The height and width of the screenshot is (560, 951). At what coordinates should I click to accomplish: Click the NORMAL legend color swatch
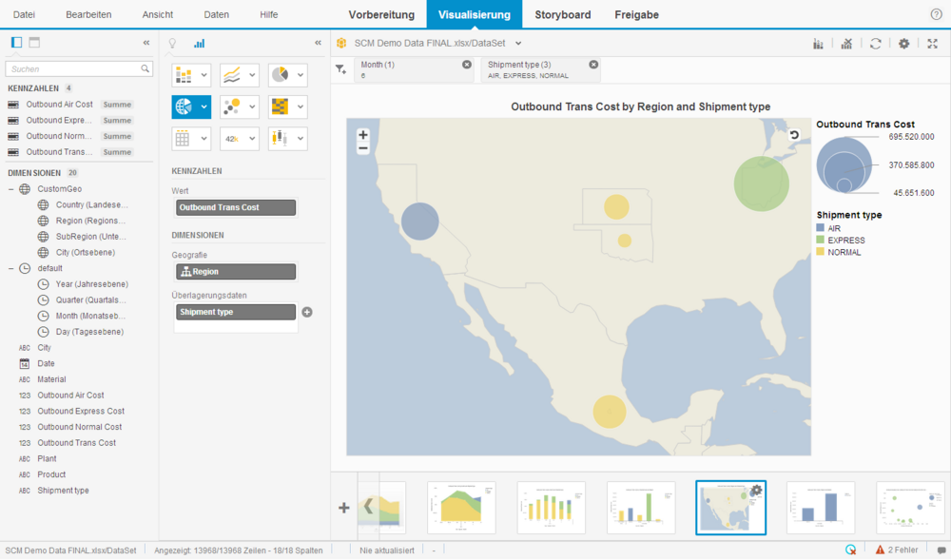tap(821, 252)
